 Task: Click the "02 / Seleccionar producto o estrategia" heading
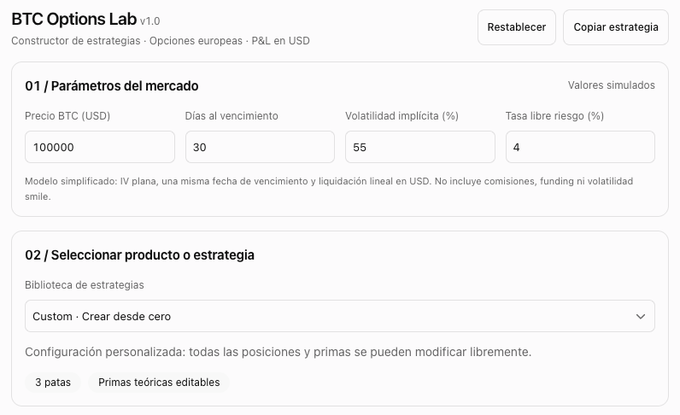[140, 255]
